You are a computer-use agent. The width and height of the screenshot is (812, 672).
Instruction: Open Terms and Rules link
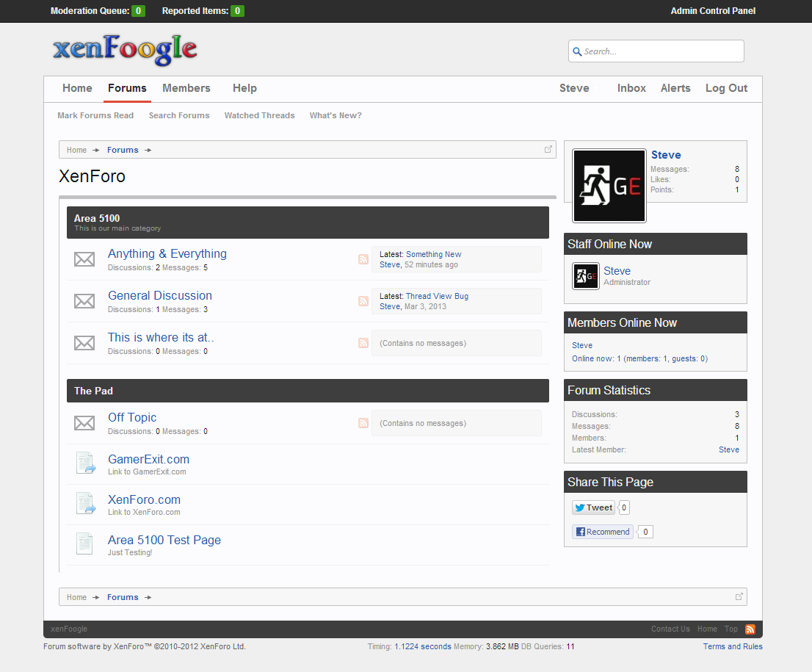tap(732, 646)
